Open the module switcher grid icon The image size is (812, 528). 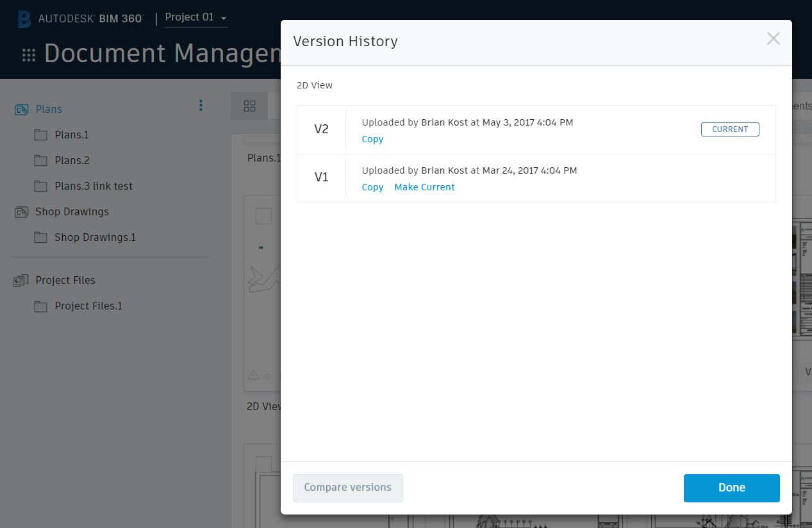click(29, 55)
